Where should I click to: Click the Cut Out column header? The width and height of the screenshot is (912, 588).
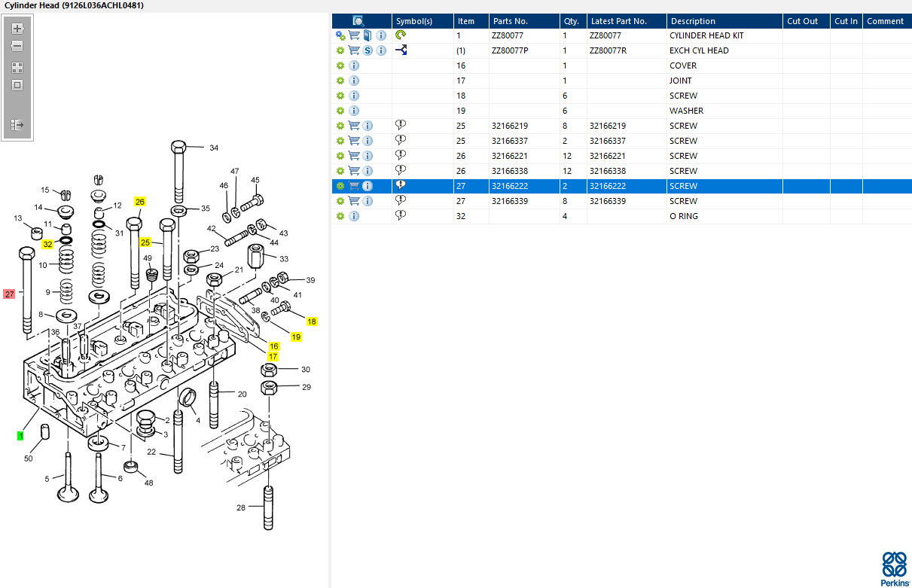pyautogui.click(x=806, y=21)
